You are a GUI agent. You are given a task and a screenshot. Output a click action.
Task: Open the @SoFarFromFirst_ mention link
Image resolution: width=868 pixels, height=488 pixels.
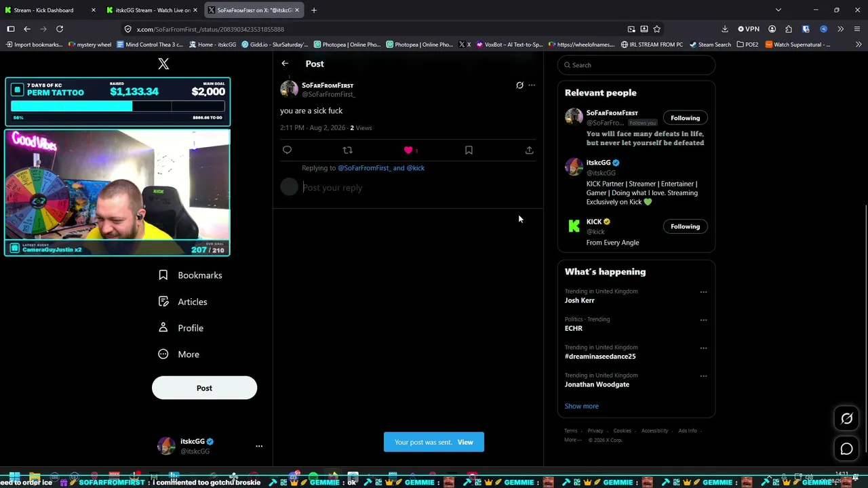pyautogui.click(x=363, y=168)
